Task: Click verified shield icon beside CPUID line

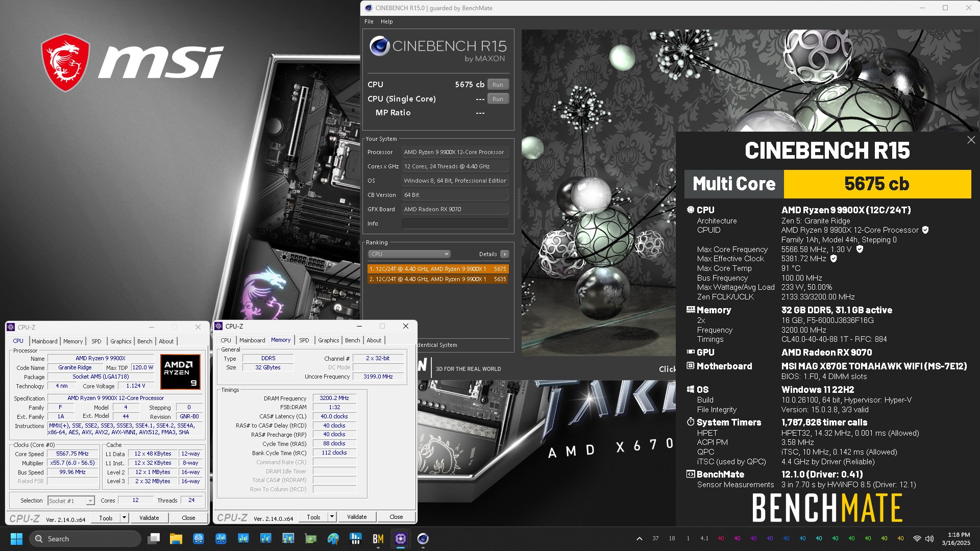Action: 925,230
